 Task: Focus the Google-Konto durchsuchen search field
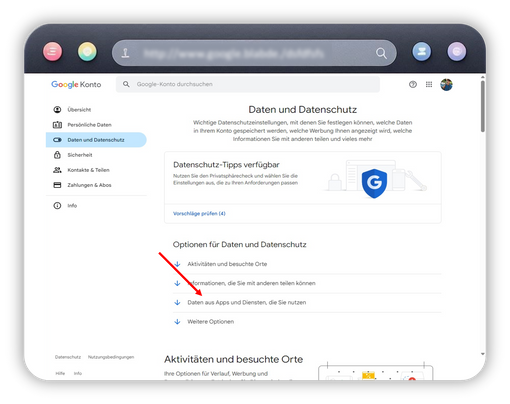248,84
